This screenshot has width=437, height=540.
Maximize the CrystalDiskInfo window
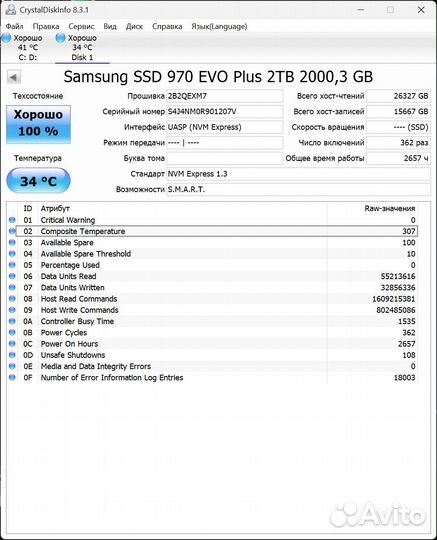pyautogui.click(x=391, y=10)
